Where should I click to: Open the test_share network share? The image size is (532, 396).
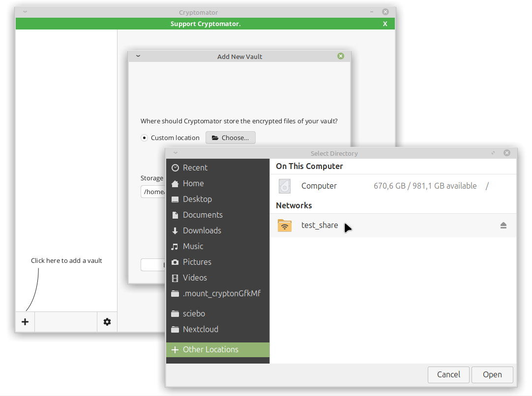[393, 226]
